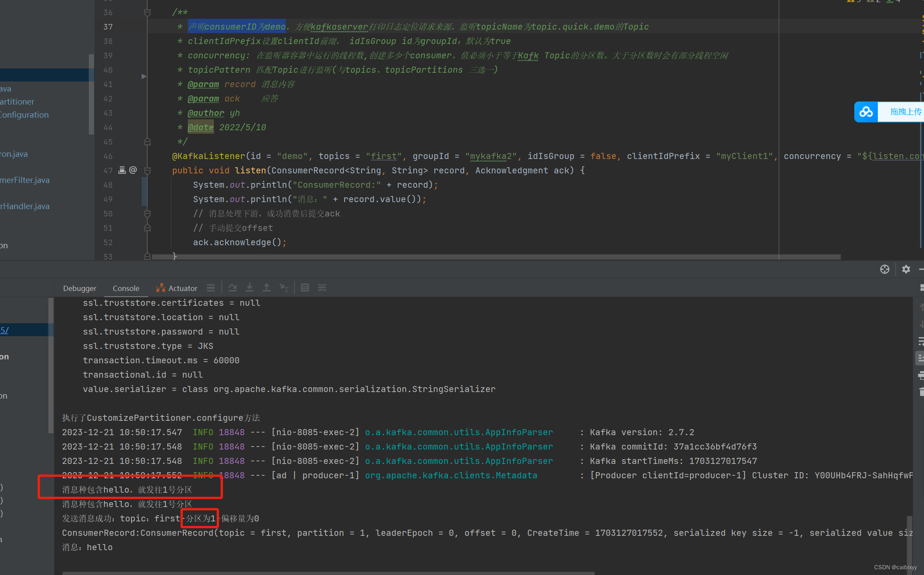Screen dimensions: 924x575
Task: Open the Actuator tab in the debug panel
Action: coord(176,288)
